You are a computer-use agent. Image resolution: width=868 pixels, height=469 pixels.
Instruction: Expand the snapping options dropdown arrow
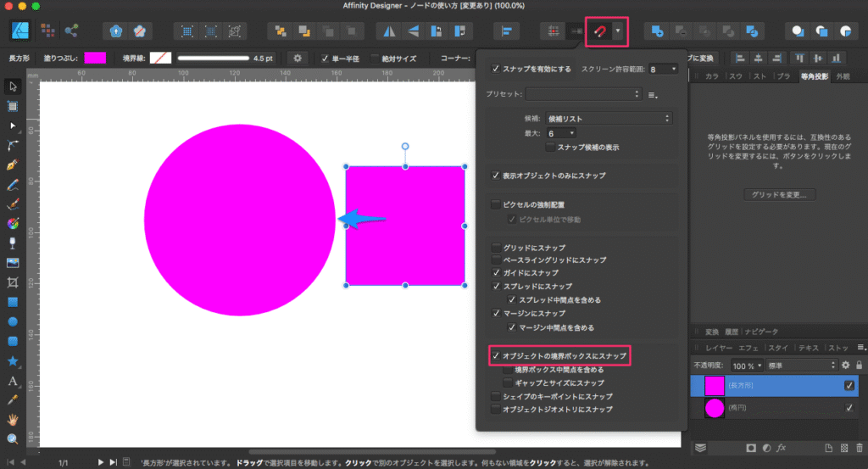pyautogui.click(x=618, y=31)
